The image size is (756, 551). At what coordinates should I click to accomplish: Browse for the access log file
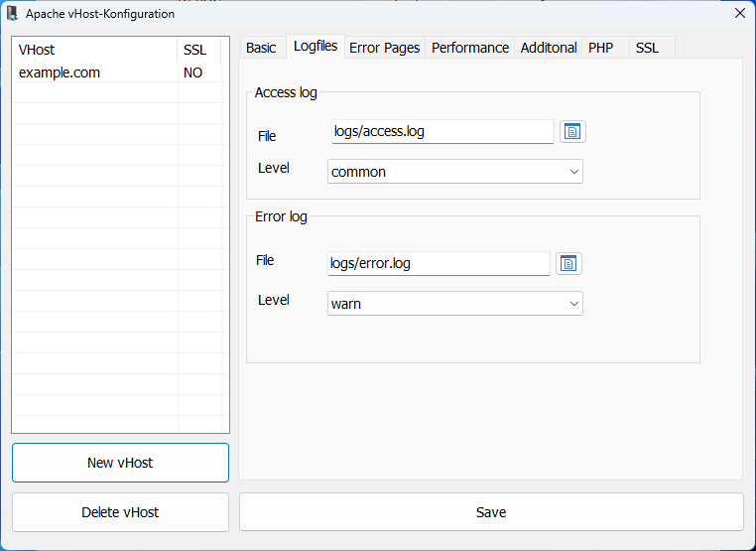coord(572,132)
